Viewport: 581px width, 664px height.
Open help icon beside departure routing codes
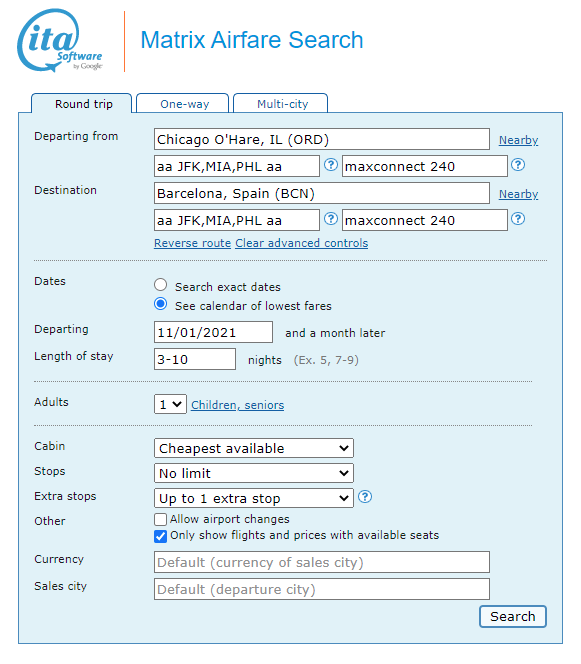coord(331,164)
